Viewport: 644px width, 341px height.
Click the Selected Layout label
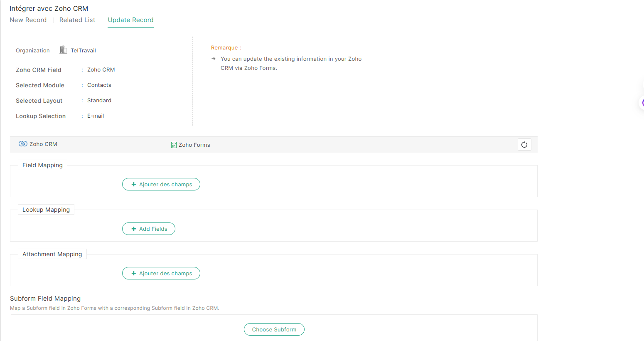39,101
